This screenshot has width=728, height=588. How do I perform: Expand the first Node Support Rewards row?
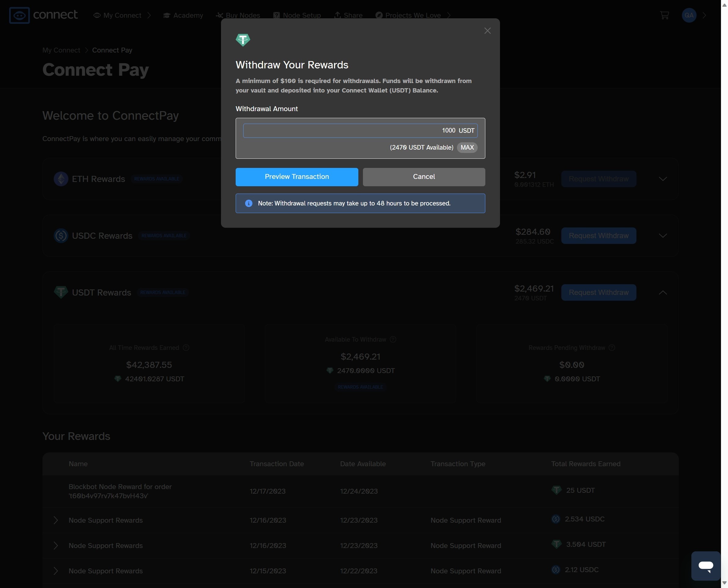tap(56, 520)
